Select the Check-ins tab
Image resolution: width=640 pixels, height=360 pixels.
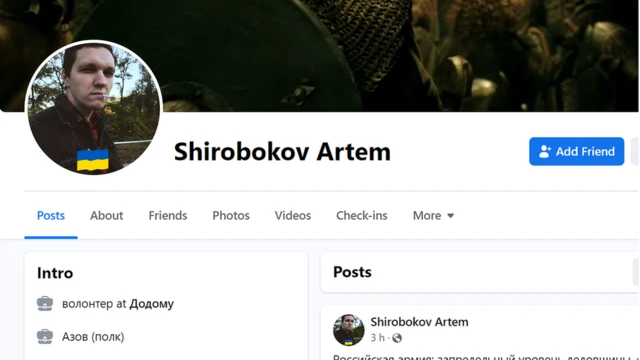pyautogui.click(x=362, y=216)
